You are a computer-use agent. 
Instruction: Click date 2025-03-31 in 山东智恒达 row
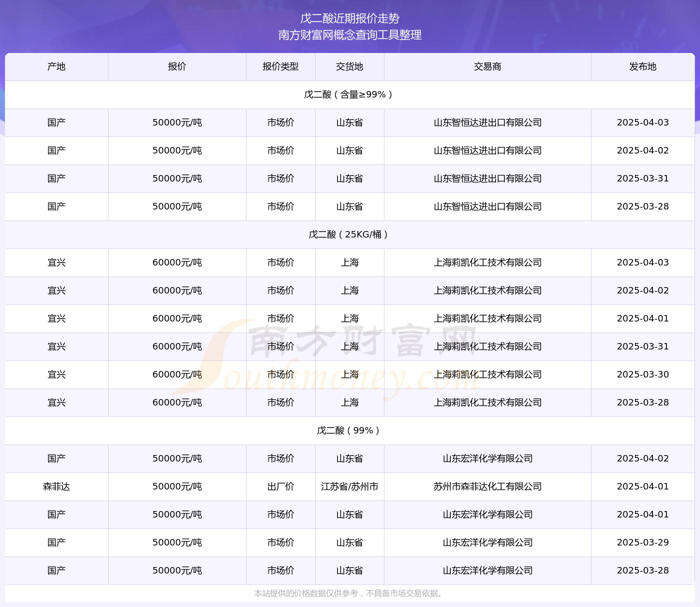coord(642,178)
